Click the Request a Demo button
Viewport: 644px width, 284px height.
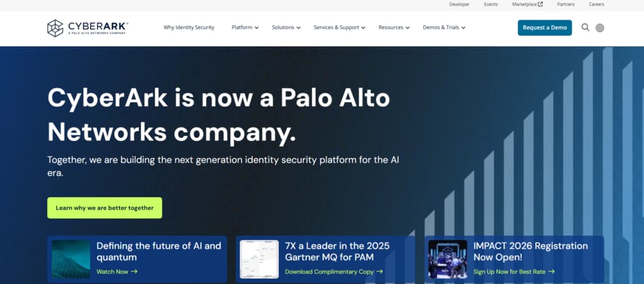545,28
